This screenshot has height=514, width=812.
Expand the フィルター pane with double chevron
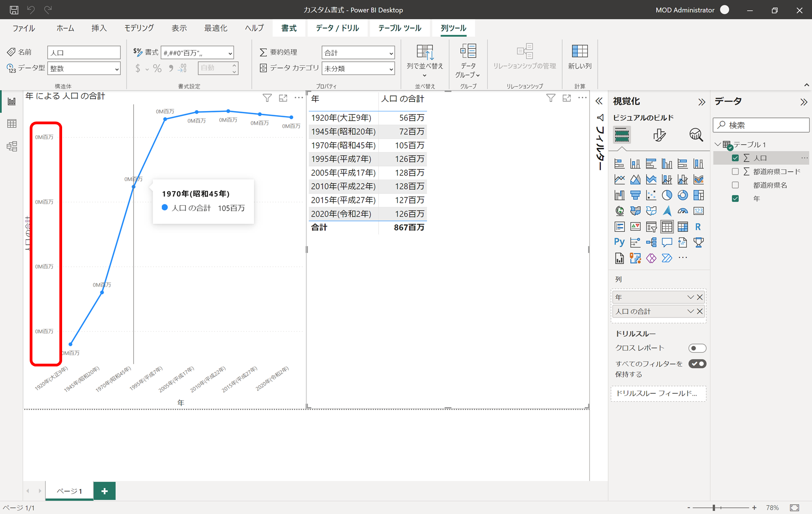pos(599,101)
